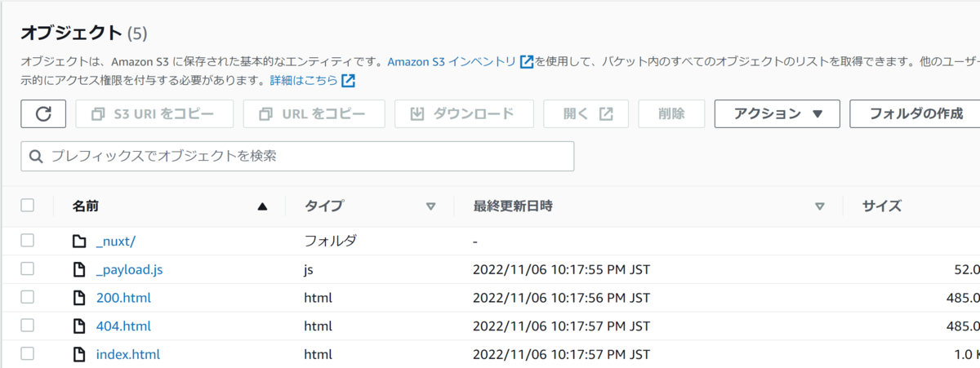Click the external link icon after 詳細はこちら
Screen dimensions: 980x368
pos(349,81)
